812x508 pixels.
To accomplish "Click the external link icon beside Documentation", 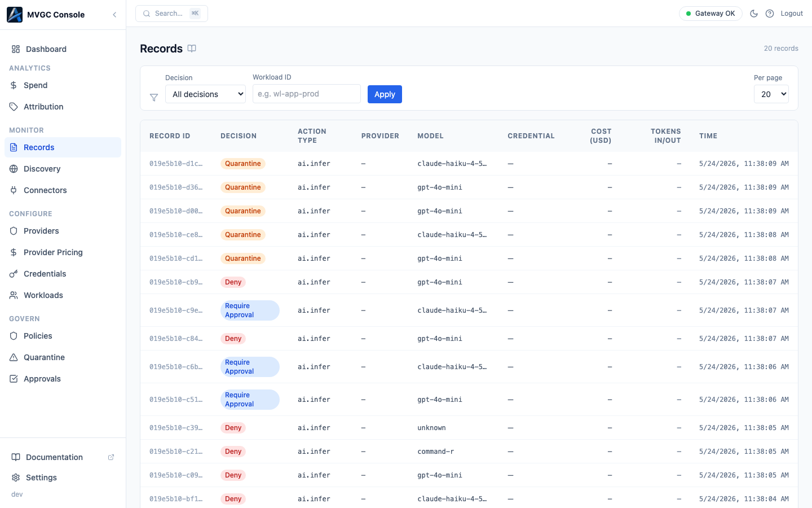I will pos(111,457).
